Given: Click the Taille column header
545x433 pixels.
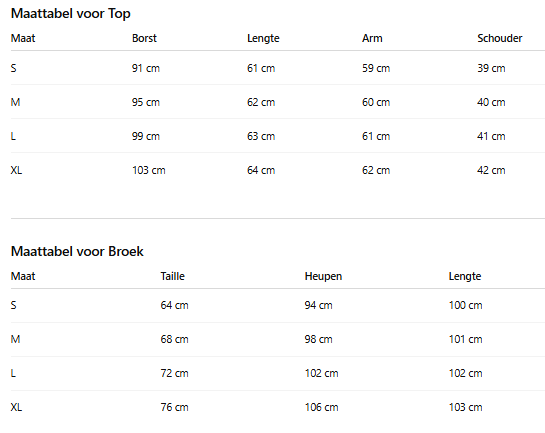Looking at the screenshot, I should click(172, 276).
